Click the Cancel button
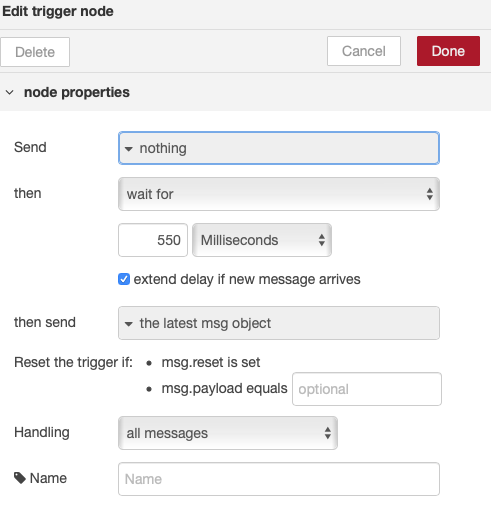 click(364, 51)
